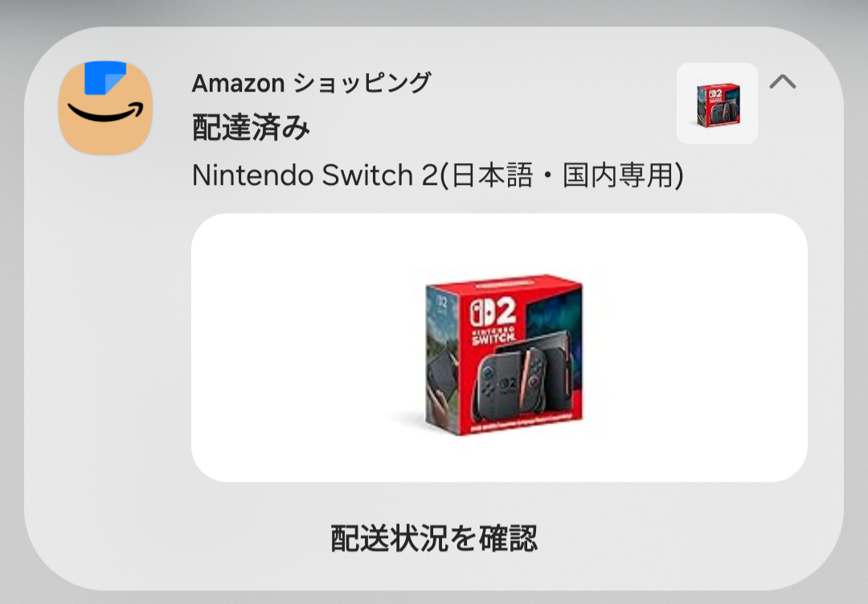Collapse the notification with the chevron

click(x=782, y=82)
